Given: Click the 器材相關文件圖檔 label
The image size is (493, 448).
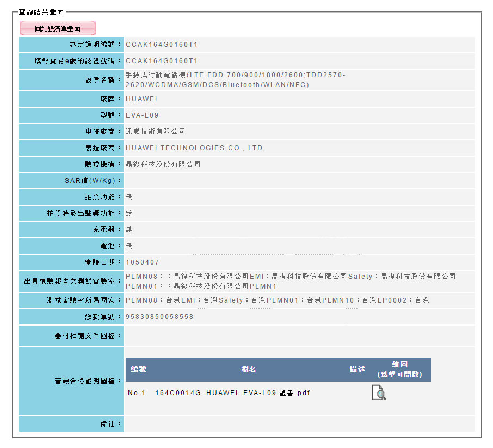Looking at the screenshot, I should [x=88, y=336].
